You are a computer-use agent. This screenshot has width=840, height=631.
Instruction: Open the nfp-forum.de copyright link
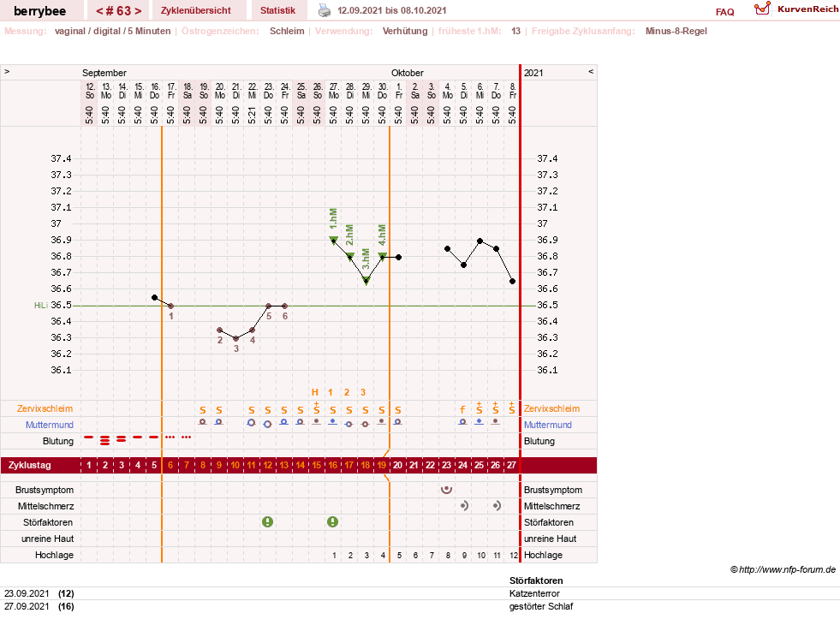pos(783,569)
